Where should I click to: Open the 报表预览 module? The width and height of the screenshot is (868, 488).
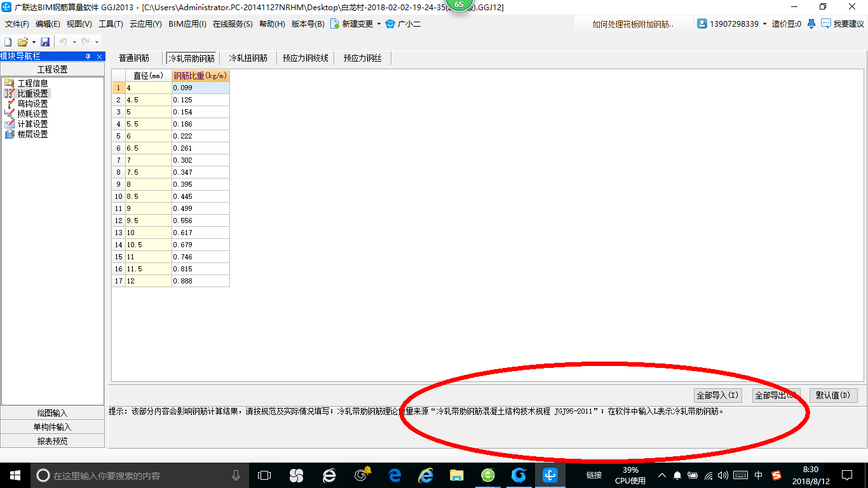52,441
